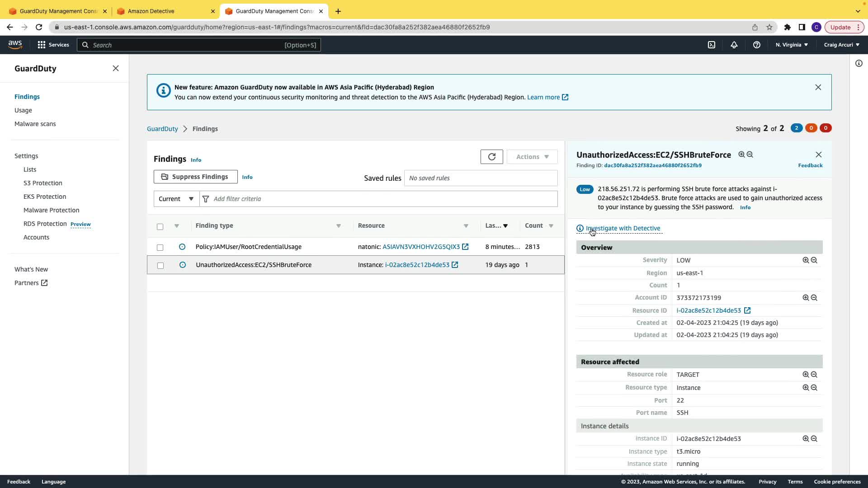The width and height of the screenshot is (868, 488).
Task: Click Investigate with Detective link
Action: pos(623,228)
